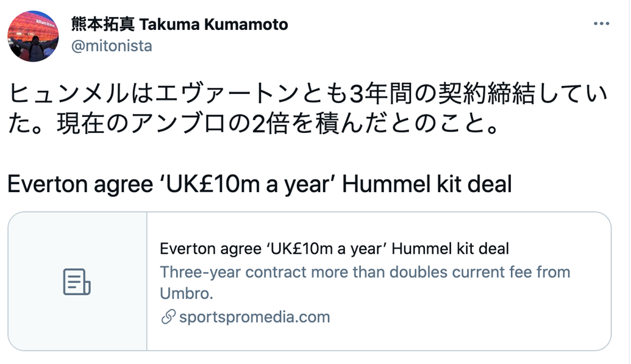Click the article document icon in link card
631x364 pixels.
pos(77,282)
